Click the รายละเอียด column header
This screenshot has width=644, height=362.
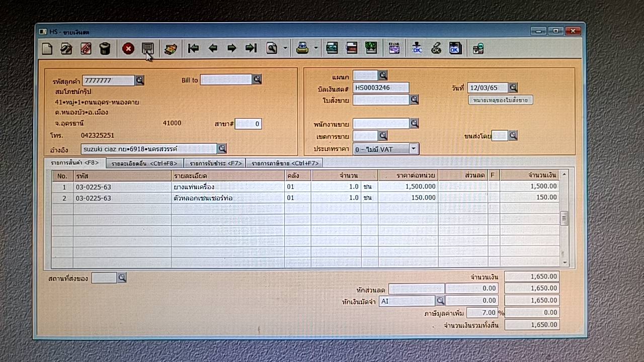point(228,175)
